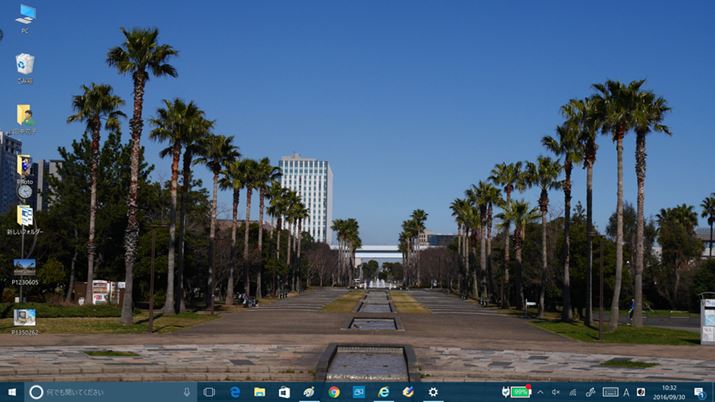Open Internet Explorer from the taskbar
This screenshot has height=402, width=715.
(383, 392)
